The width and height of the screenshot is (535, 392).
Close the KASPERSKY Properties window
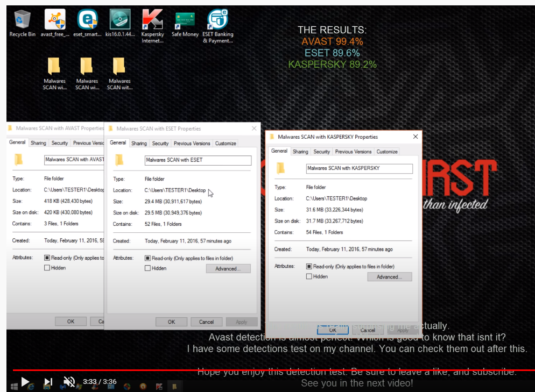coord(415,137)
